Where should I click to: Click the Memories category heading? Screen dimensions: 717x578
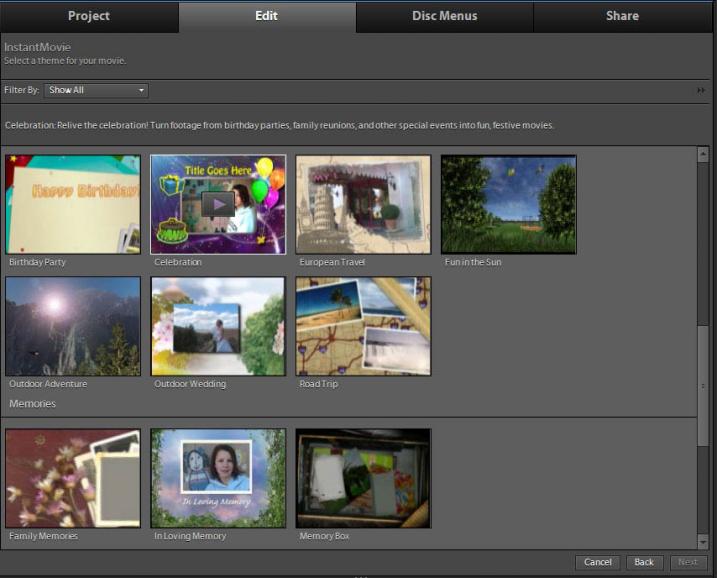(32, 404)
